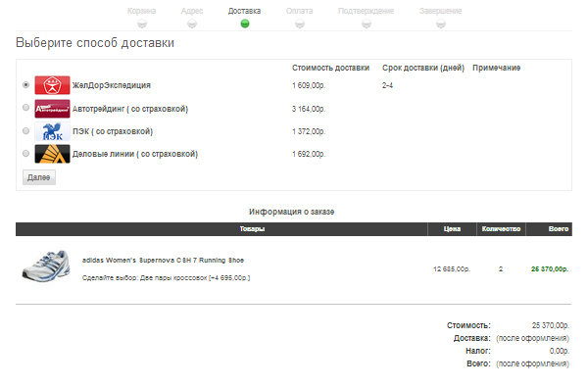Click the Оплата step circle

point(300,24)
